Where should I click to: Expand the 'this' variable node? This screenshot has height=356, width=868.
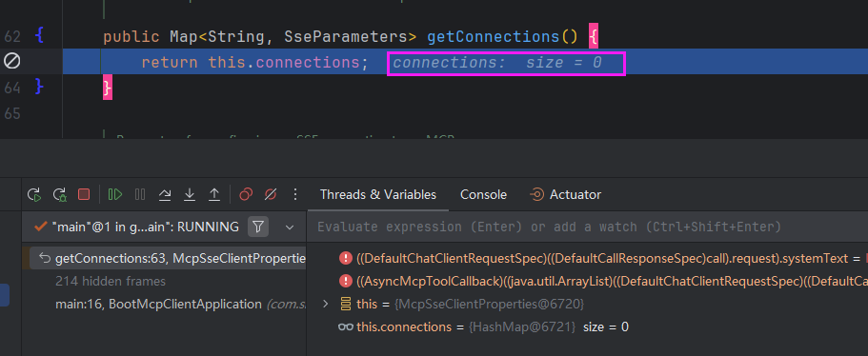326,304
